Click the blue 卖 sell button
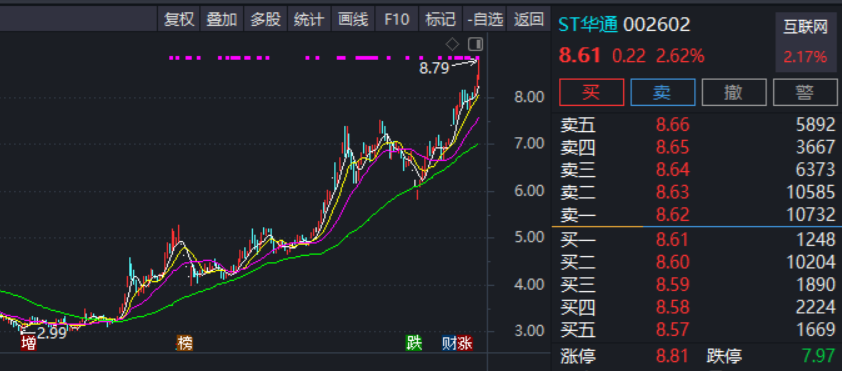 tap(663, 92)
